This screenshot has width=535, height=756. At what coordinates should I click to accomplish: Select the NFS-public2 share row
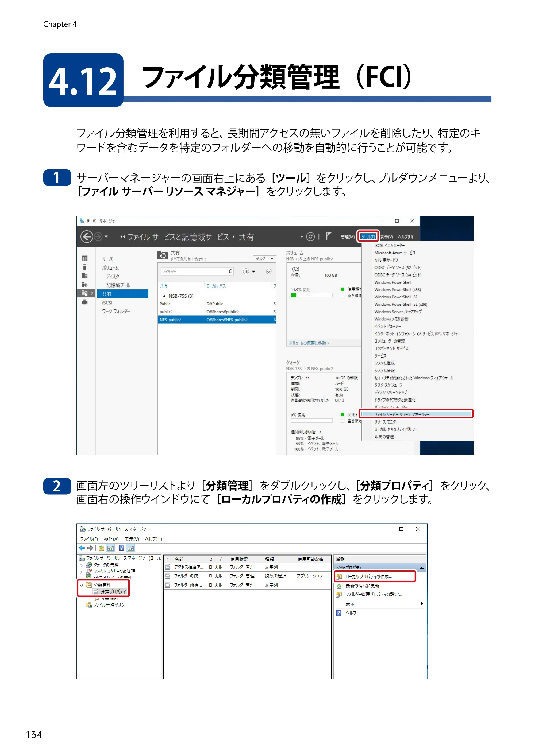[x=217, y=320]
